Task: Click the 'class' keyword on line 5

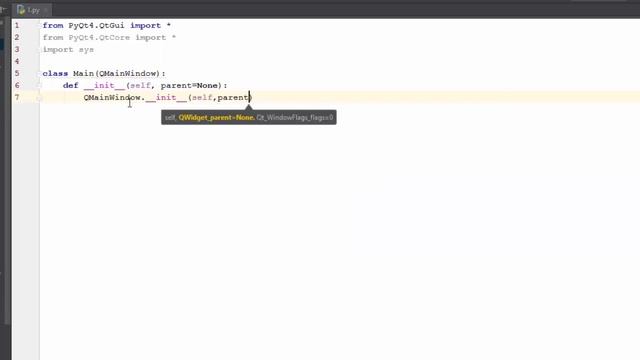Action: point(55,73)
